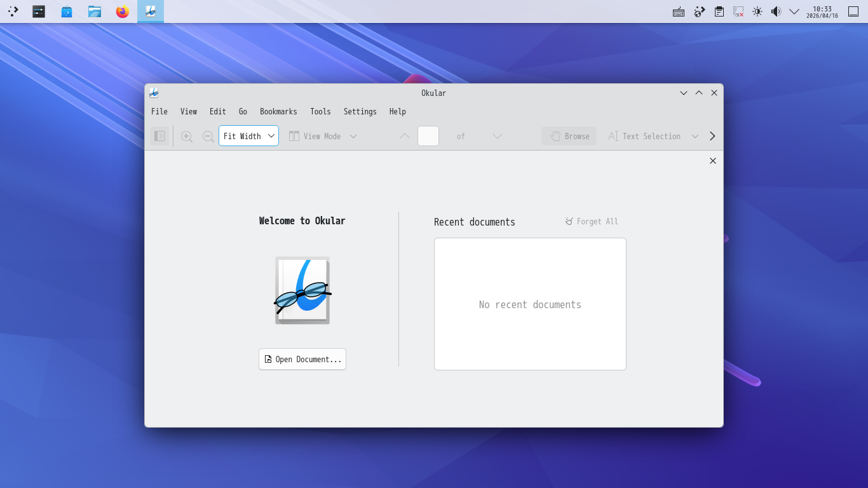Image resolution: width=868 pixels, height=488 pixels.
Task: Open the Settings menu
Action: (360, 112)
